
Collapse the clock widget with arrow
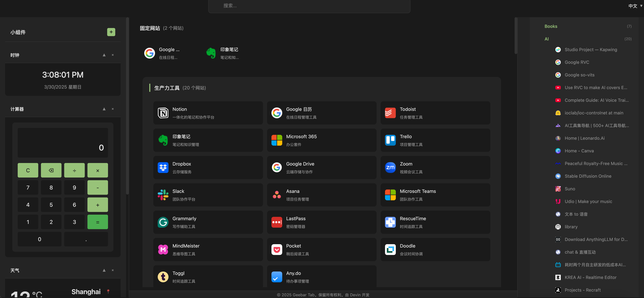[x=104, y=55]
